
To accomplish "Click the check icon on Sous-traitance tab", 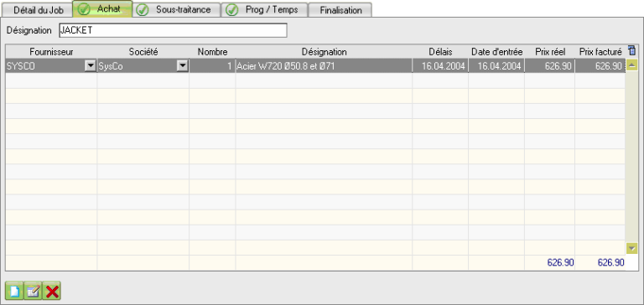I will coord(143,10).
